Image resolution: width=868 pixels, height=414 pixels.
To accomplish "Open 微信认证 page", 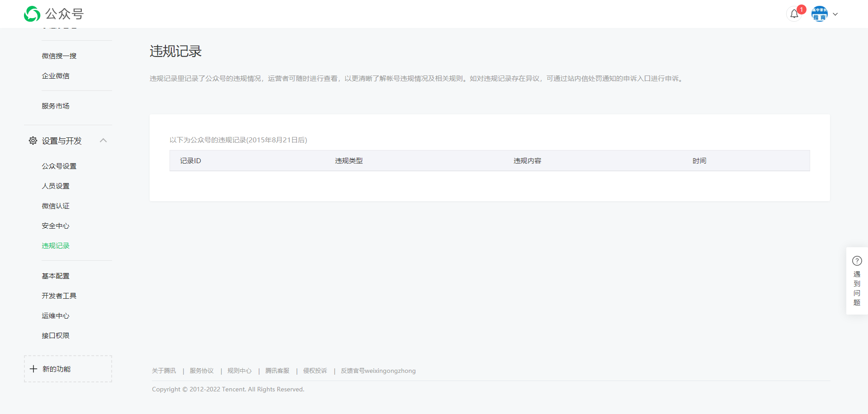I will point(56,206).
